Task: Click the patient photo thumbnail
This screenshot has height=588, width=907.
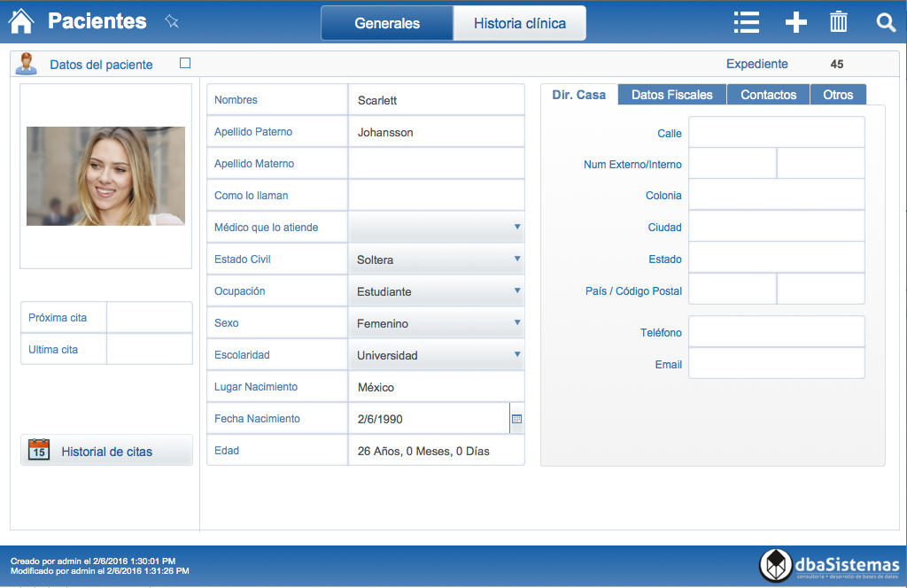Action: click(105, 175)
